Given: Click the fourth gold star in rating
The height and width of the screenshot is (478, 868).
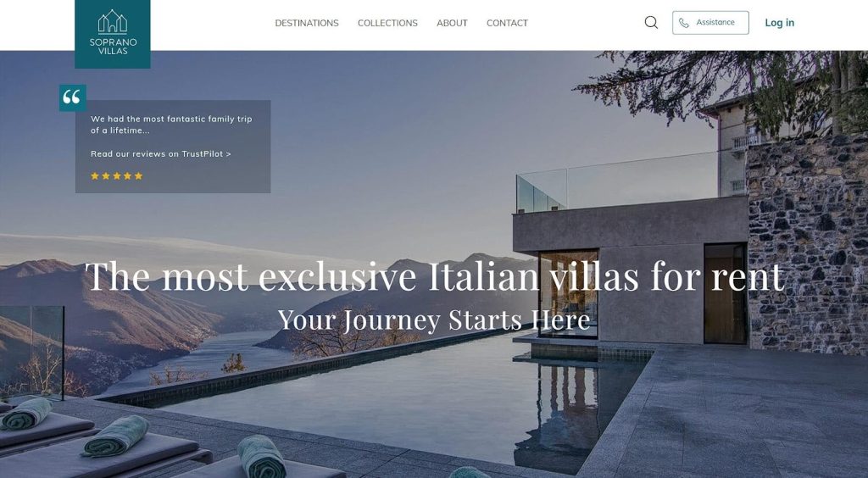Looking at the screenshot, I should click(127, 176).
